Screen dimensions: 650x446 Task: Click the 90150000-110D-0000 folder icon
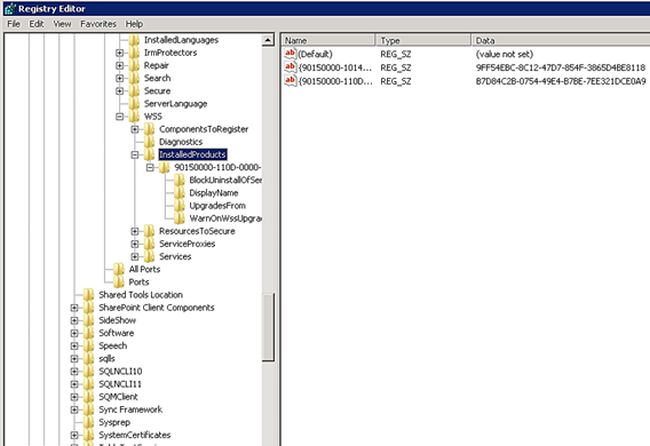165,167
